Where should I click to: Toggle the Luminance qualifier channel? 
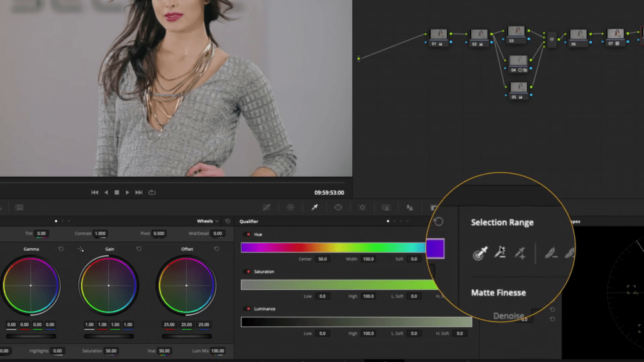(248, 309)
